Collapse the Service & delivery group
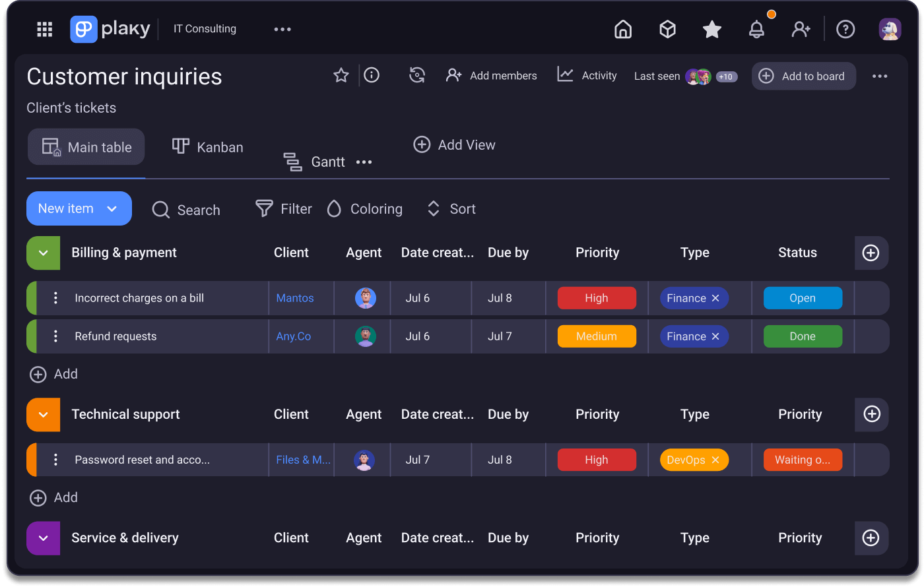The image size is (924, 587). (43, 538)
